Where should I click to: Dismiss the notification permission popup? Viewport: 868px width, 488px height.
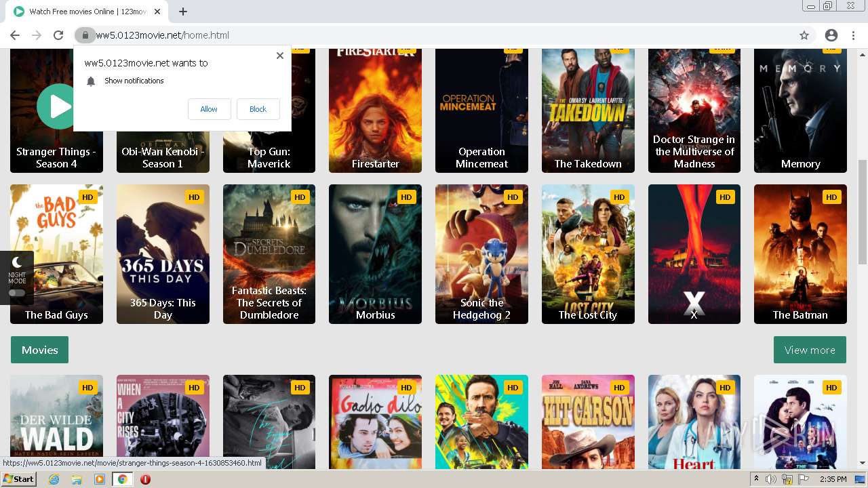279,56
